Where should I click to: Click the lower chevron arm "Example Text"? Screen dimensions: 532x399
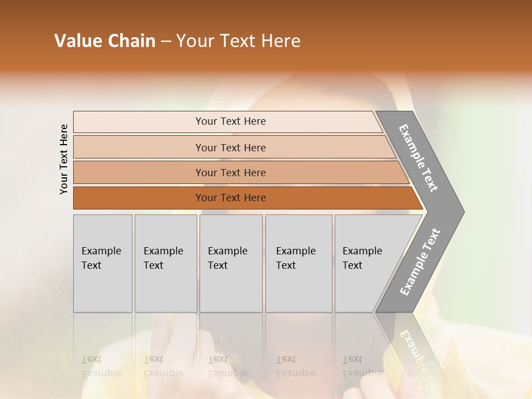[x=420, y=262]
